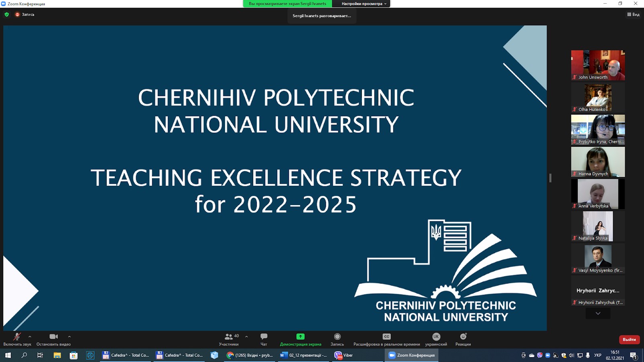Screen dimensions: 644x362
Task: Click the live transcription CC icon
Action: click(386, 337)
